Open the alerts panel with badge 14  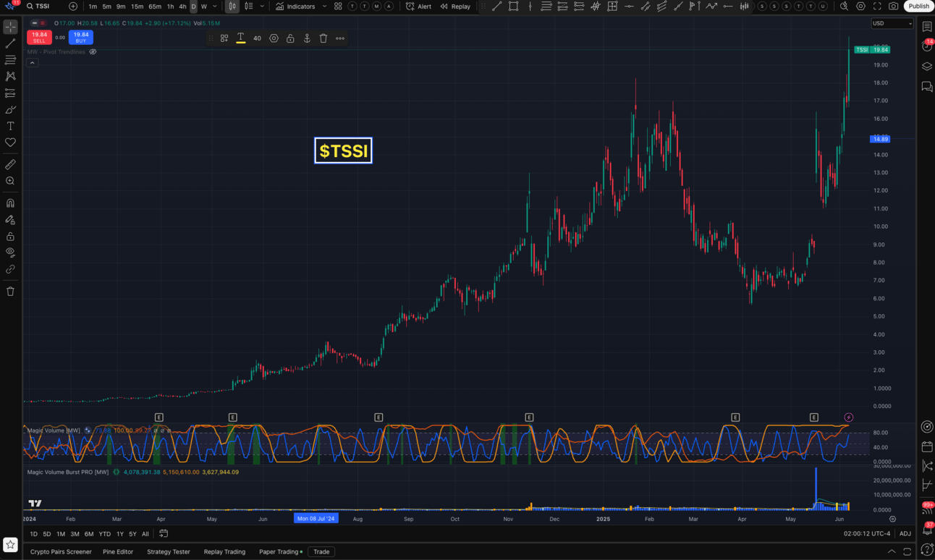tap(927, 46)
